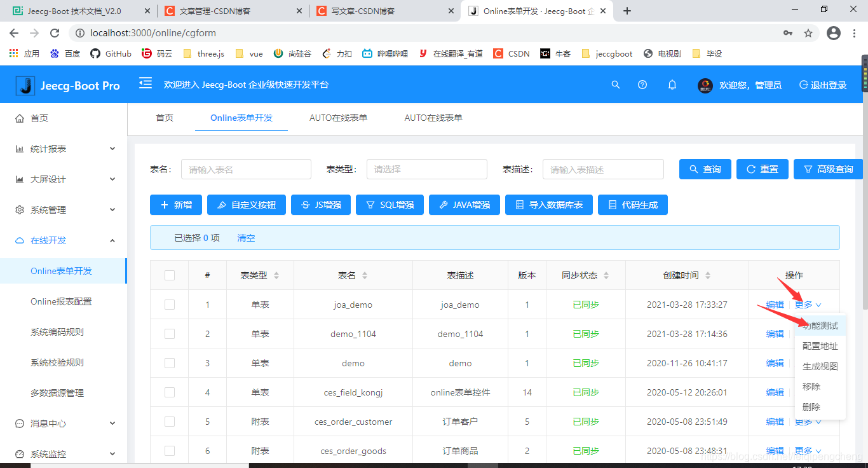868x468 pixels.
Task: Click the Jeecg-Boot Pro logo
Action: click(67, 85)
